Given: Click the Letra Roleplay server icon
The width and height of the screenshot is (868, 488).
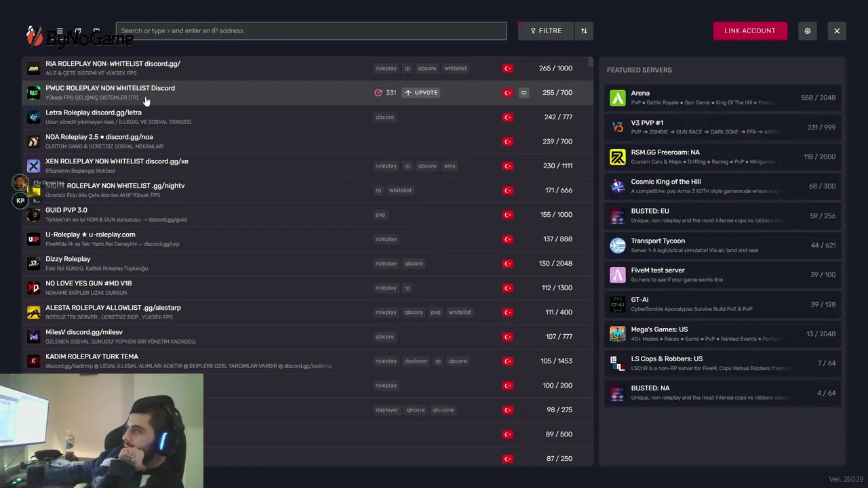Looking at the screenshot, I should [33, 117].
